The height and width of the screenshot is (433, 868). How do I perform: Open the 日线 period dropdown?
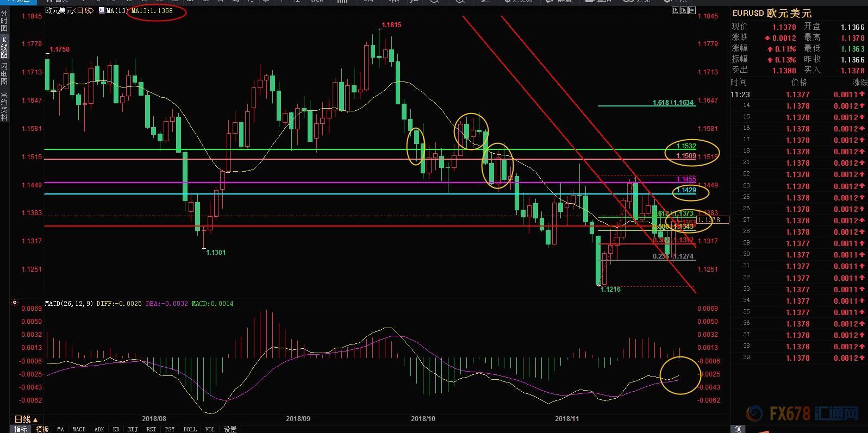26,419
